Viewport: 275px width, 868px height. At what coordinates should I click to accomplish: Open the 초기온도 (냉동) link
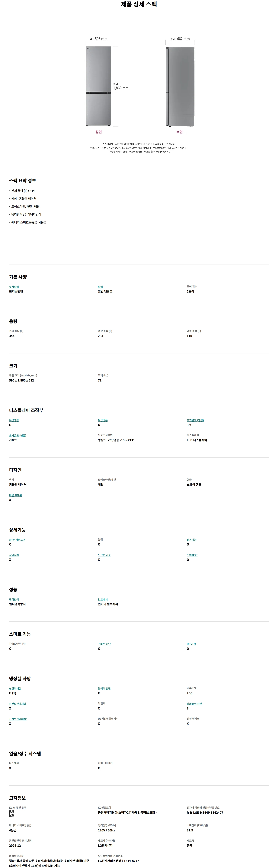click(18, 435)
